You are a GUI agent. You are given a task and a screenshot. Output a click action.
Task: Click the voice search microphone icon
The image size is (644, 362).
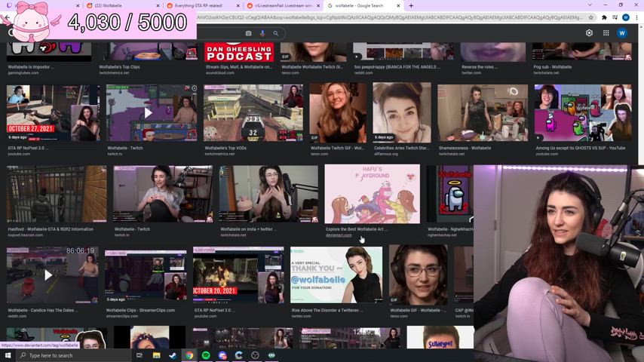point(262,33)
